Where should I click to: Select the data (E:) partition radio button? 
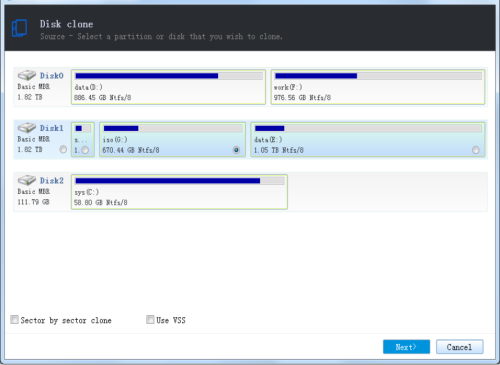476,150
